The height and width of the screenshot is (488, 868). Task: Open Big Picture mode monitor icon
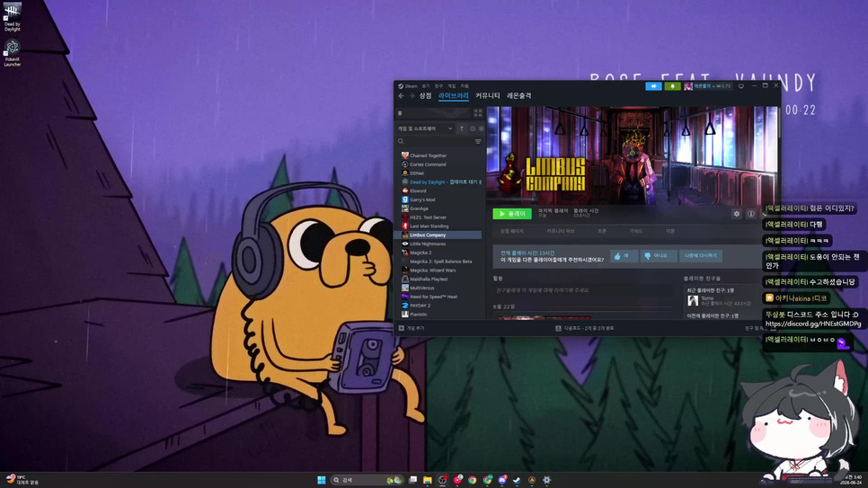[741, 86]
